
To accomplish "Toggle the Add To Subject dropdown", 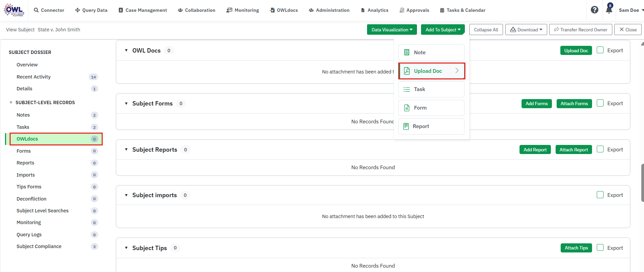I will pyautogui.click(x=443, y=30).
